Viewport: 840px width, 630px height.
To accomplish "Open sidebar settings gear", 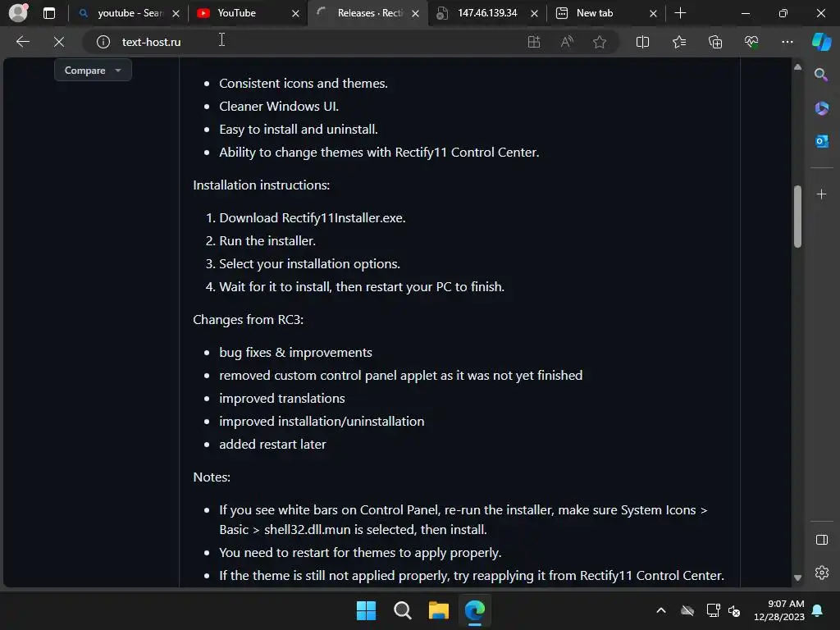I will tap(821, 573).
